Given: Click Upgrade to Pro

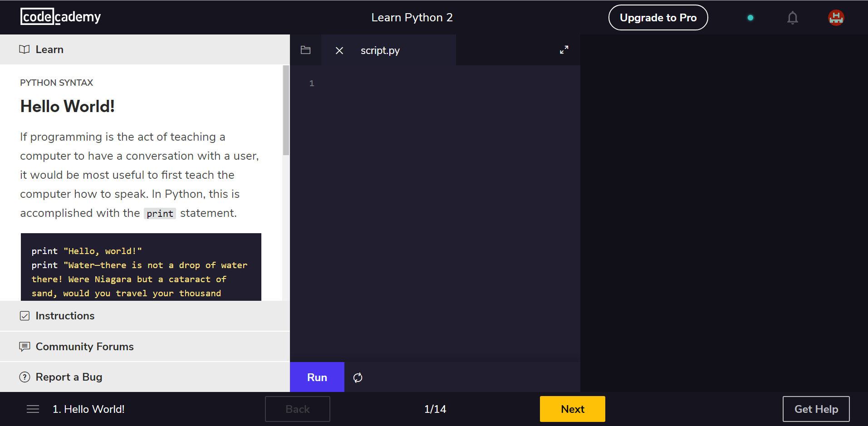Looking at the screenshot, I should pyautogui.click(x=658, y=18).
